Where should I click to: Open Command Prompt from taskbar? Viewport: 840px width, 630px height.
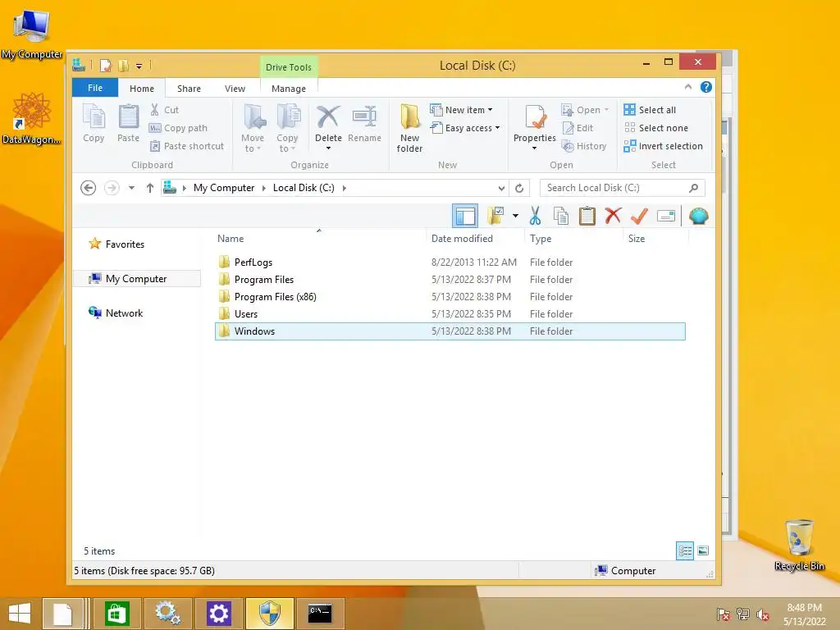320,614
